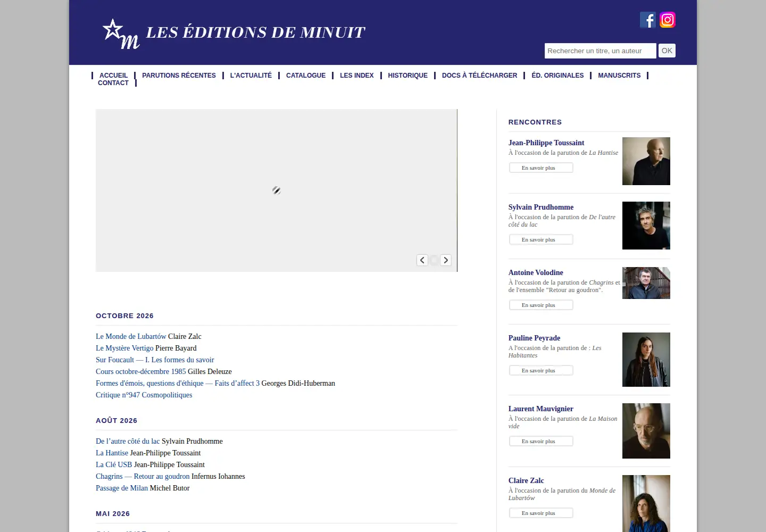Click En savoir plus for Pauline Peyrade

(541, 371)
